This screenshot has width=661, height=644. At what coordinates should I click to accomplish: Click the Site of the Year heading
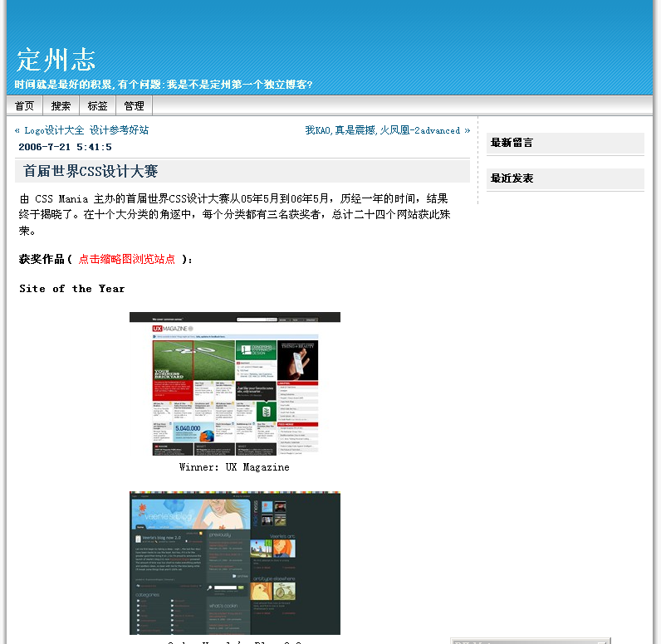pyautogui.click(x=72, y=289)
